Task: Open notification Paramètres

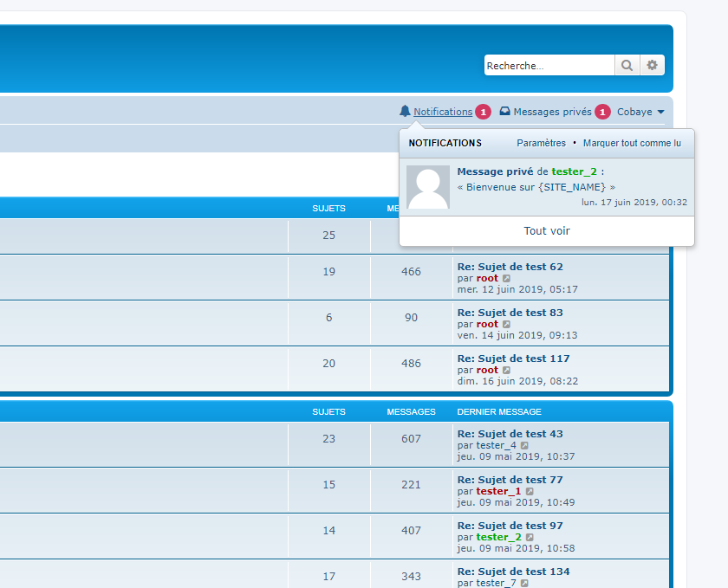Action: [x=541, y=143]
